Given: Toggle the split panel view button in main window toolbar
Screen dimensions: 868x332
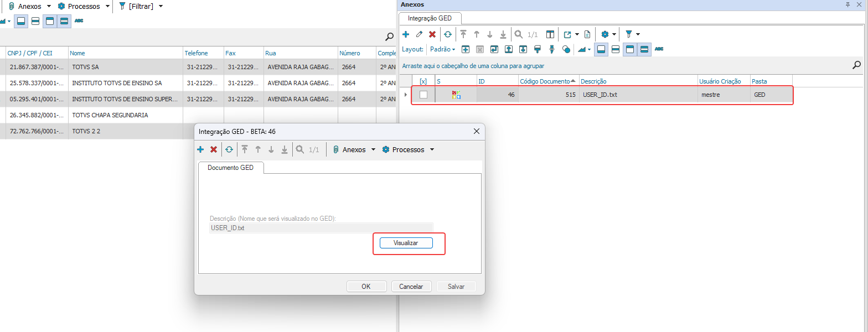Looking at the screenshot, I should pyautogui.click(x=35, y=21).
